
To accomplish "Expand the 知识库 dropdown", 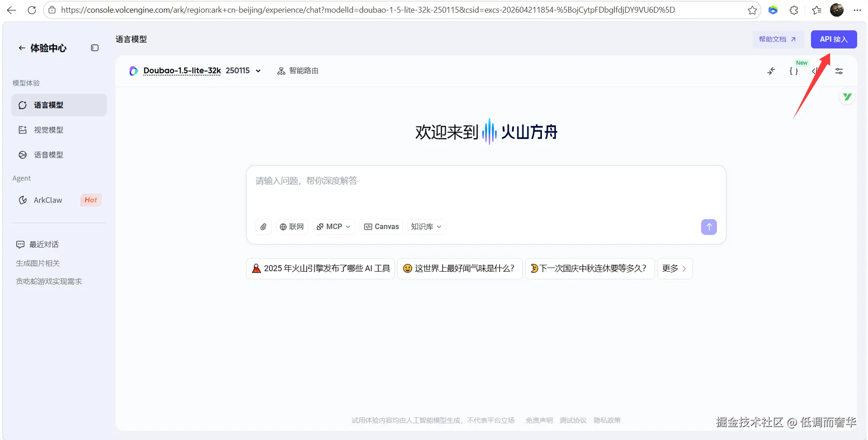I will [426, 227].
